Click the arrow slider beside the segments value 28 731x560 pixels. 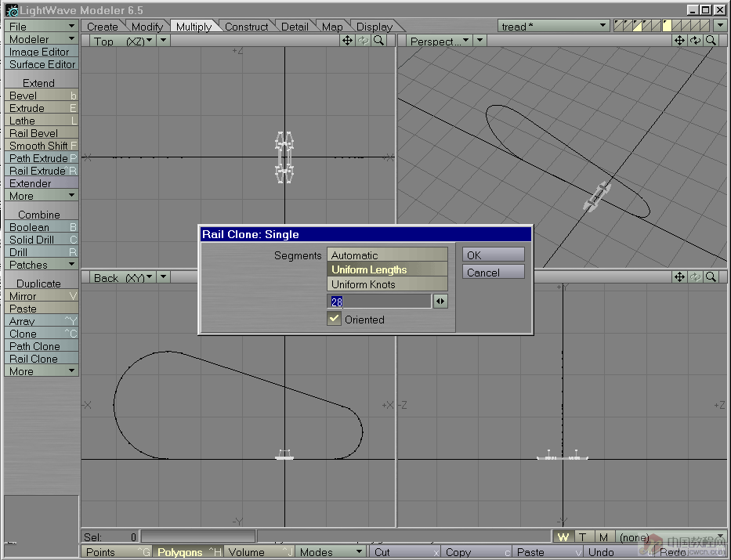click(x=440, y=302)
